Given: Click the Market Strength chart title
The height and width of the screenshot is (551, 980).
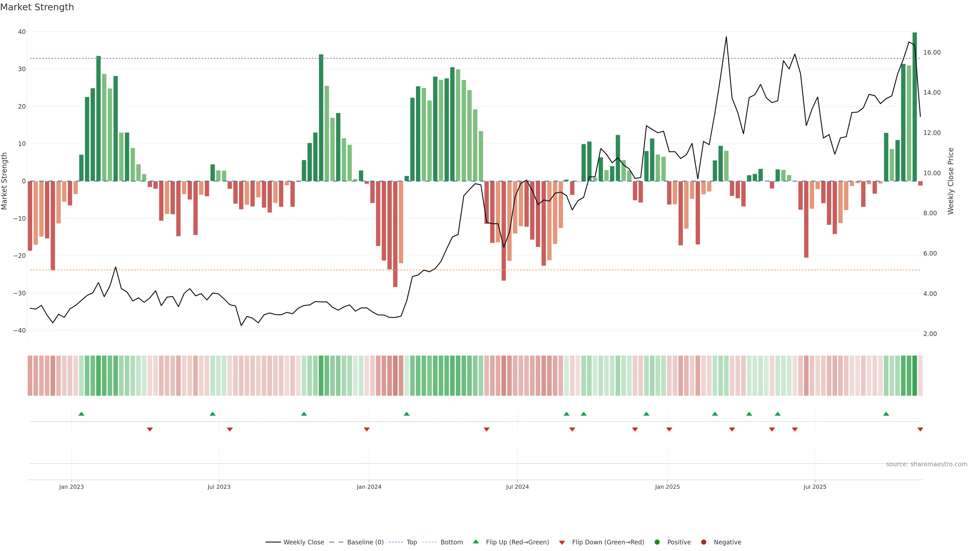Looking at the screenshot, I should point(37,7).
